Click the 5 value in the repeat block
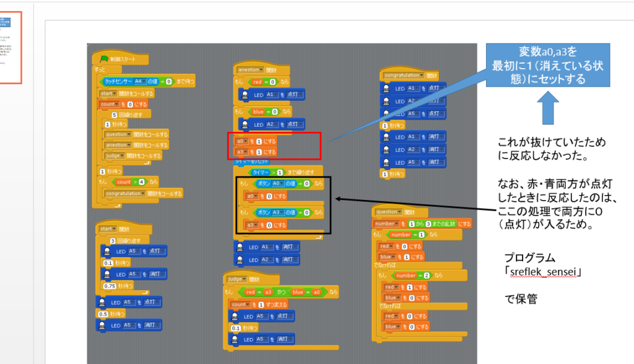The width and height of the screenshot is (634, 364). [x=115, y=115]
